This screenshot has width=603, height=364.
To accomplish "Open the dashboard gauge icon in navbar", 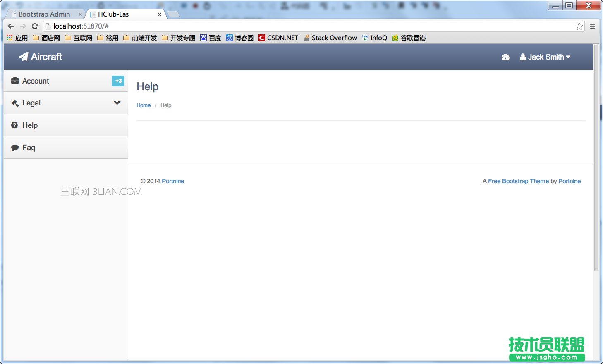I will 505,57.
